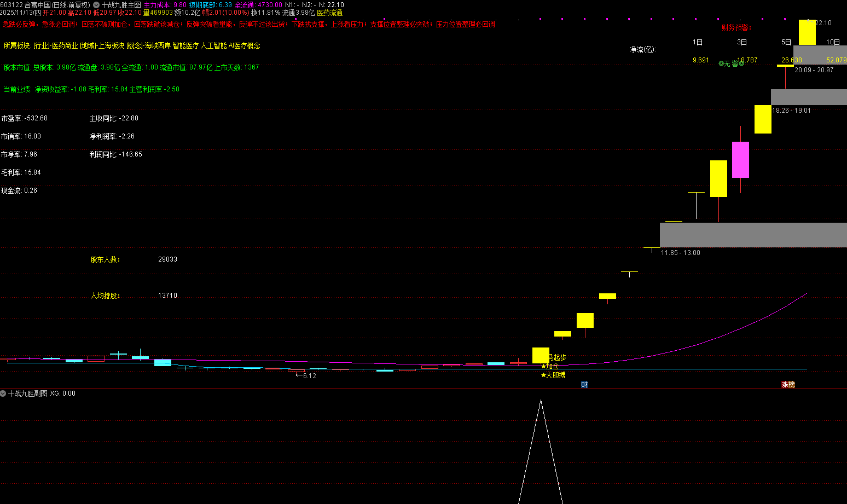Click the 净流(亿) label

tap(642, 49)
